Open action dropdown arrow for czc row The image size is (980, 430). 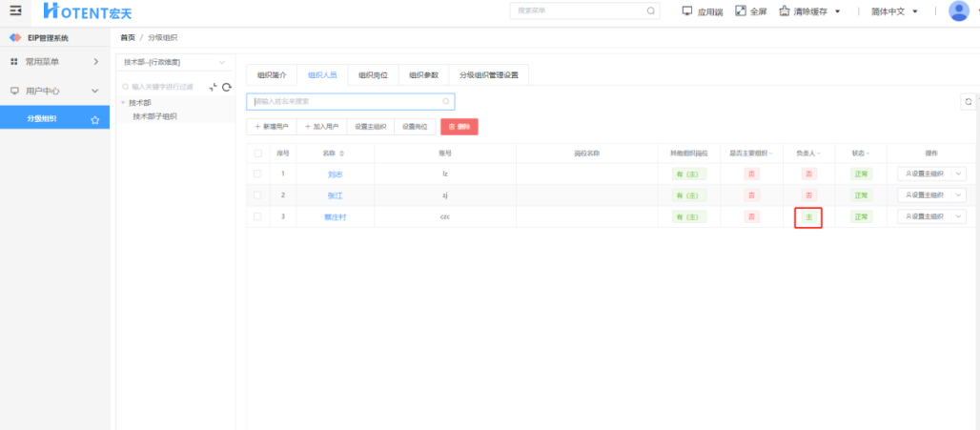(959, 216)
